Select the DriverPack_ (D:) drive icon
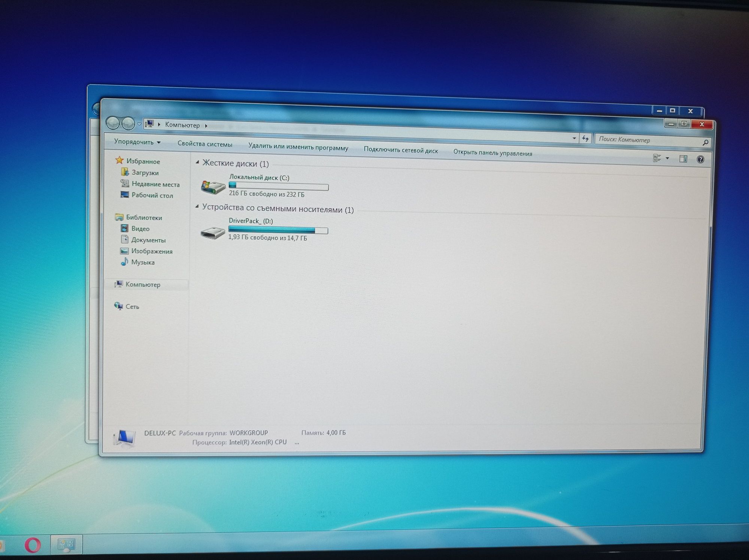This screenshot has width=749, height=560. coord(212,232)
